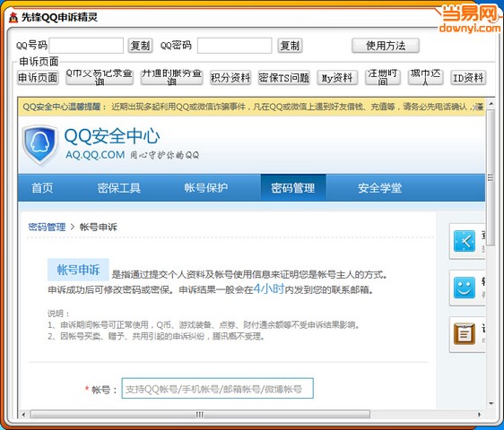Click the vertical scrollbar down arrow
The height and width of the screenshot is (430, 504).
(491, 404)
